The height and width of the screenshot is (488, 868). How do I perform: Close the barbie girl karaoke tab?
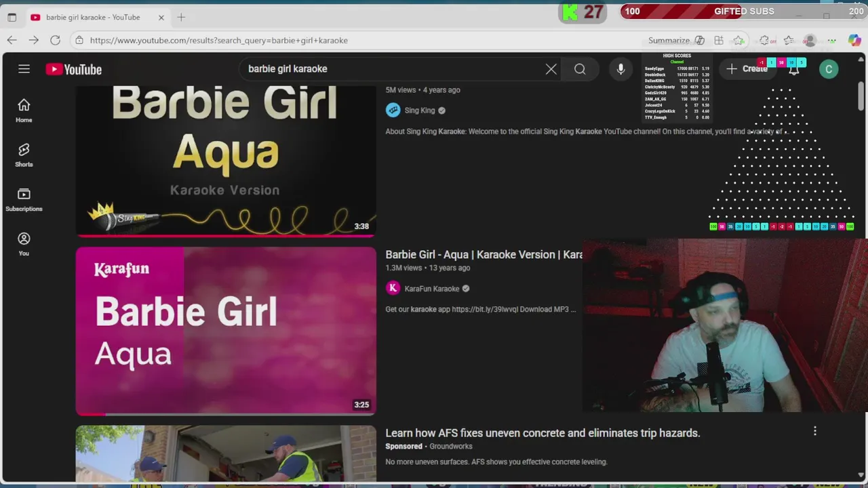coord(161,17)
